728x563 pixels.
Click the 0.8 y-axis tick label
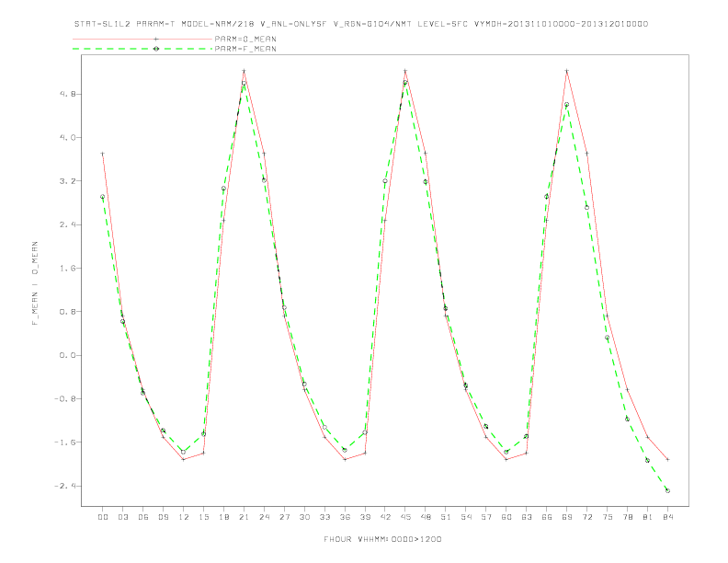(67, 311)
